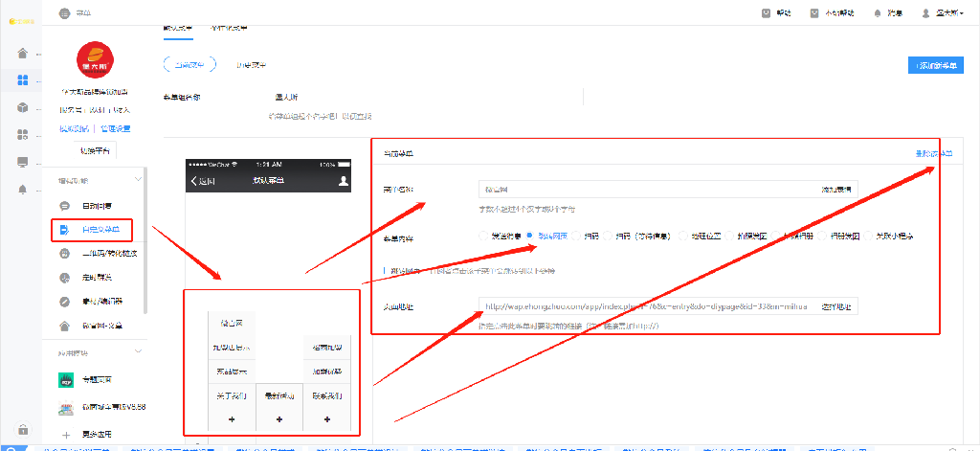Viewport: 980px width, 451px height.
Task: Click the sidebar vertical scrollbar
Action: coord(145,240)
